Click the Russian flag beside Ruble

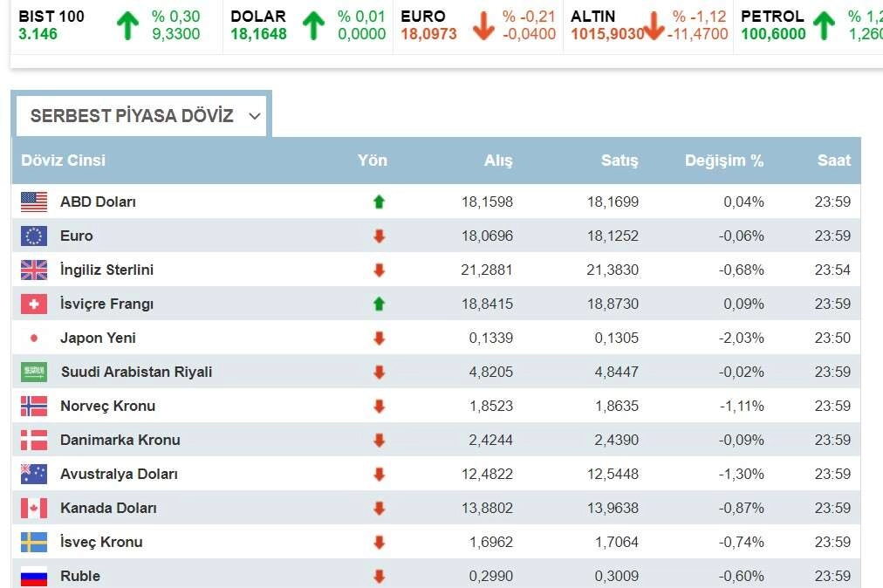pos(34,576)
